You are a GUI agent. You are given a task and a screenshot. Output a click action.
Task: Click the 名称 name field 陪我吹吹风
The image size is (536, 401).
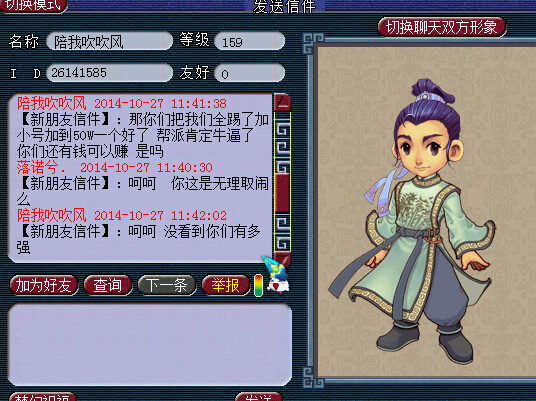pos(109,41)
